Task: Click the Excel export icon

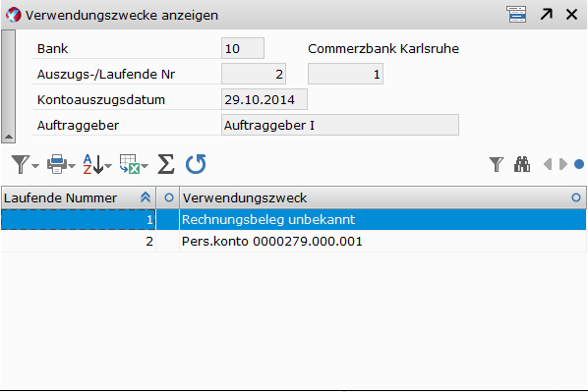Action: (x=130, y=164)
